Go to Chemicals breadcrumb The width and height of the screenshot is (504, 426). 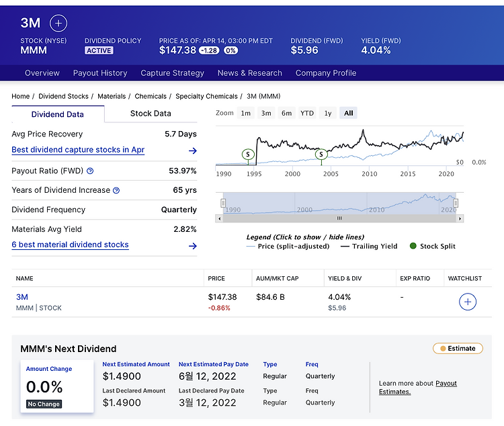(151, 96)
